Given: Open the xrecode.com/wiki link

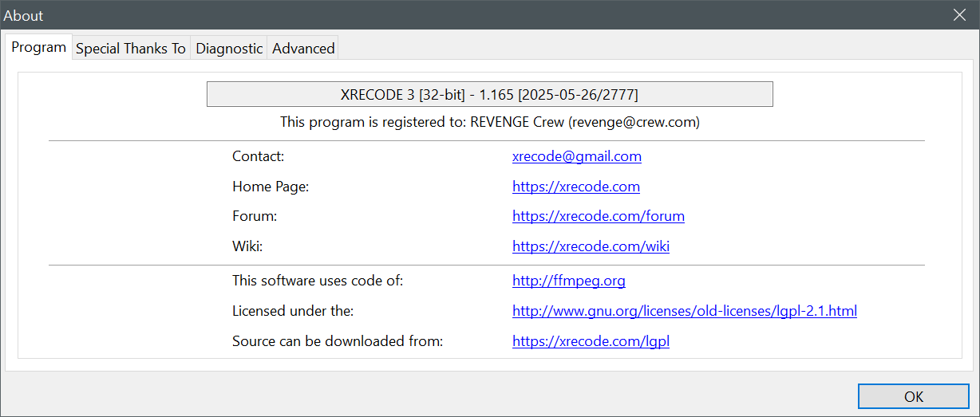Looking at the screenshot, I should [591, 246].
